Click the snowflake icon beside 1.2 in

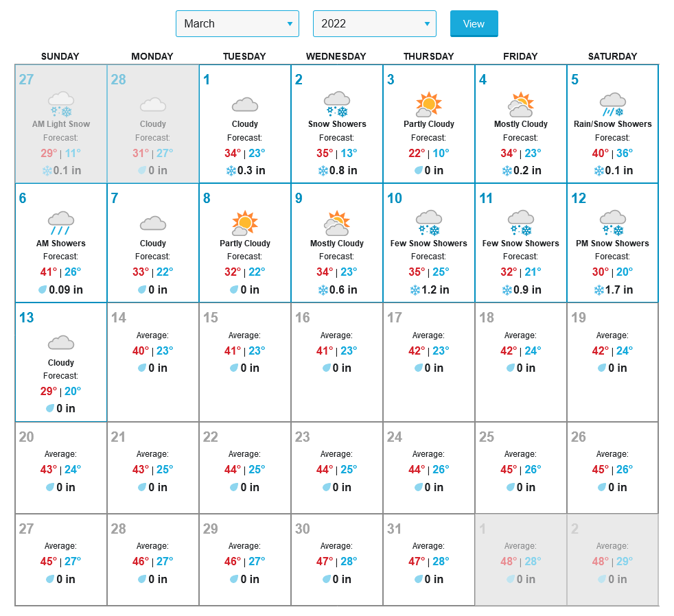click(x=415, y=290)
